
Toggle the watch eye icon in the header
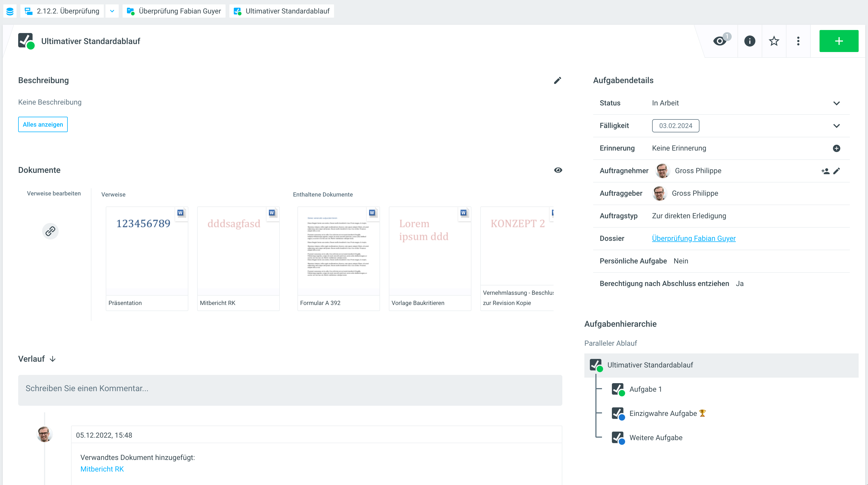(x=720, y=41)
